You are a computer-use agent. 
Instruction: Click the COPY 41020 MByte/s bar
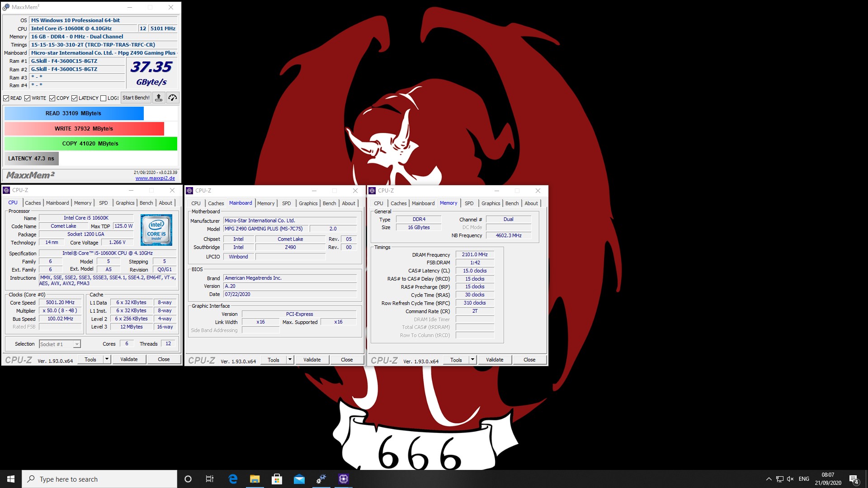click(90, 144)
